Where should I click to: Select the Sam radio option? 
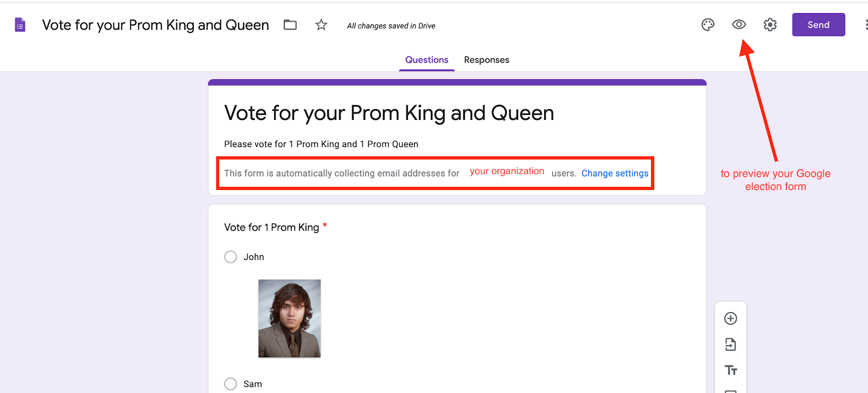231,384
